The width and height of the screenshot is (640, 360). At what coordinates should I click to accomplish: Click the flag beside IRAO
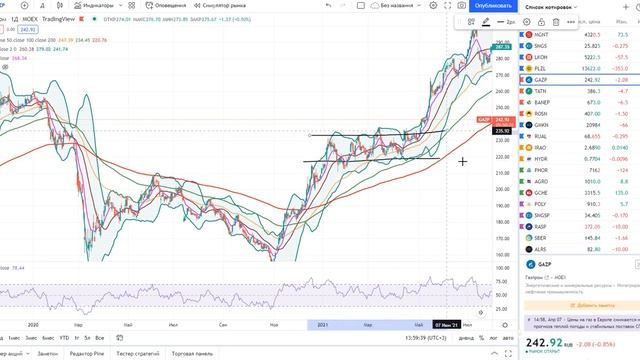click(x=522, y=147)
